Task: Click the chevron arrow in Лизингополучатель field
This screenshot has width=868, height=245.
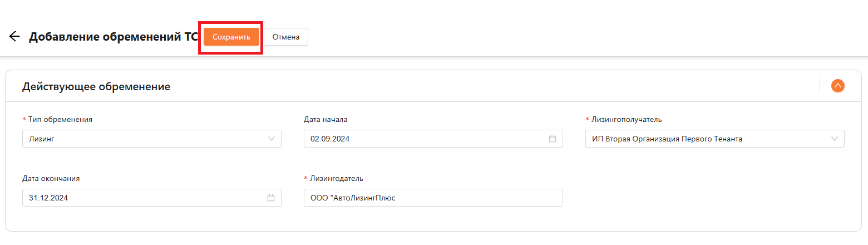Action: [835, 139]
